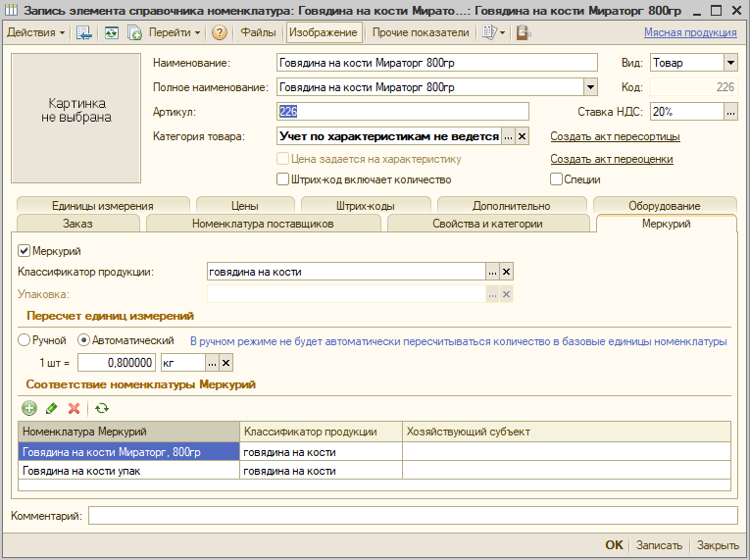The width and height of the screenshot is (750, 560).
Task: Clear the кг unit field
Action: (x=225, y=363)
